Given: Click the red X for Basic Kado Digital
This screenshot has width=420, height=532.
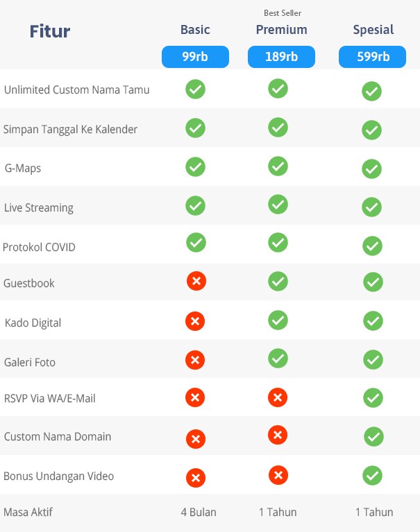Looking at the screenshot, I should (x=195, y=321).
